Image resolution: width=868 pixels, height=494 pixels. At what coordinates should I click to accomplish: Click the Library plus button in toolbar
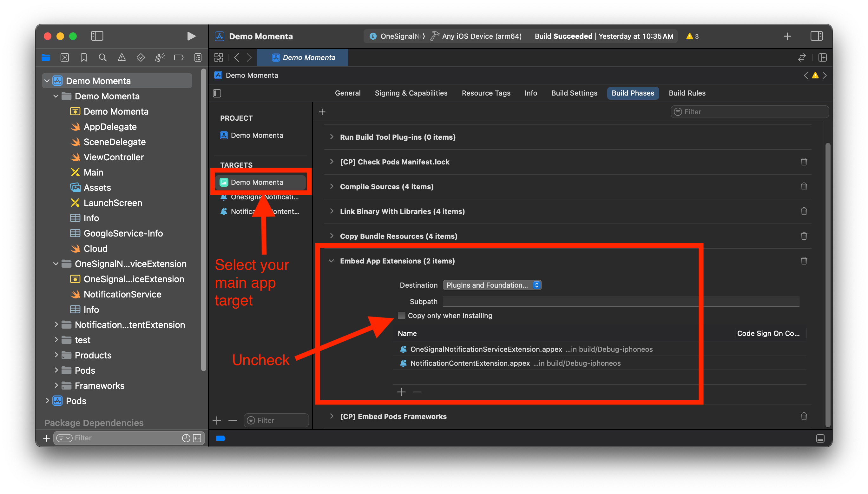pos(787,36)
